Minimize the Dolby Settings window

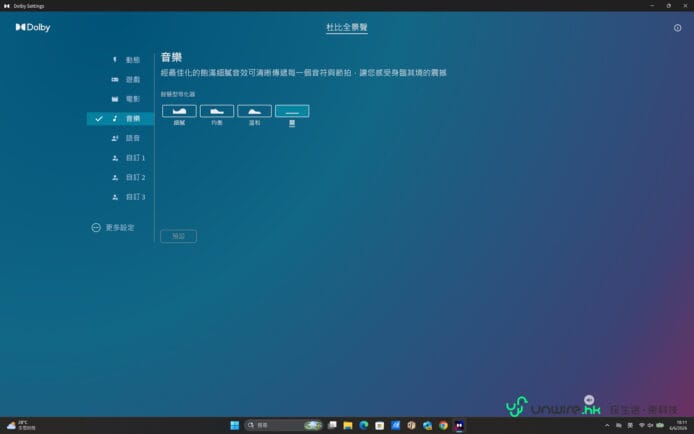point(652,6)
